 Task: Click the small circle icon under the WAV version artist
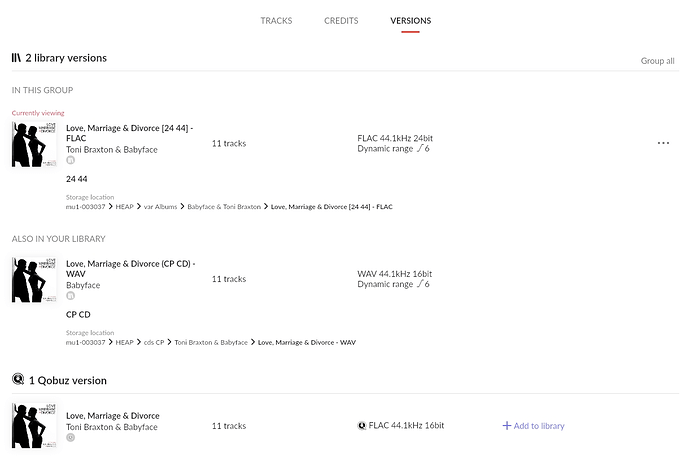coord(70,296)
